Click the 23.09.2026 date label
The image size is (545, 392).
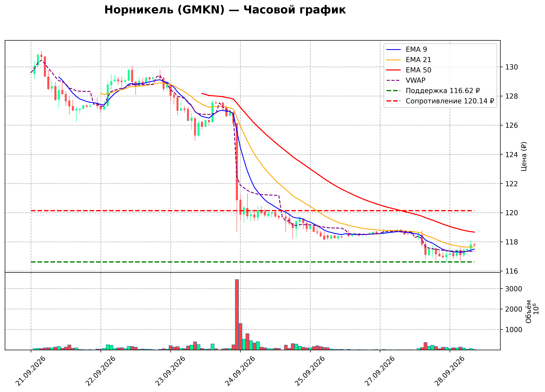click(x=170, y=371)
